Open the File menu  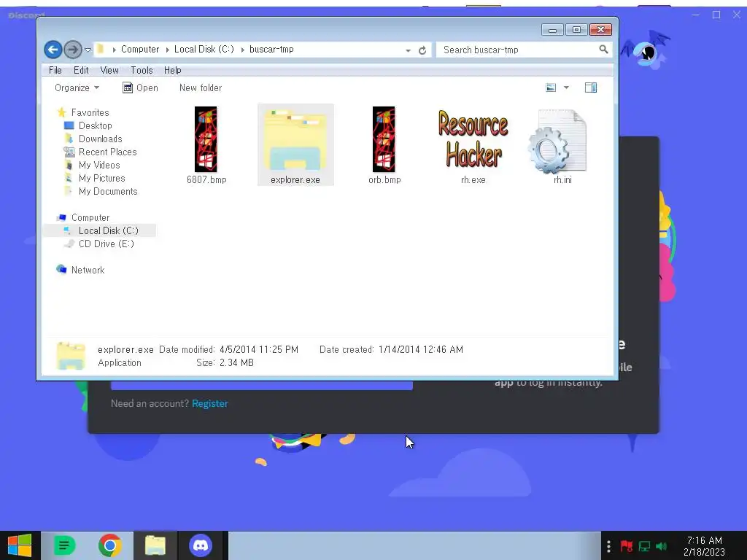point(55,70)
